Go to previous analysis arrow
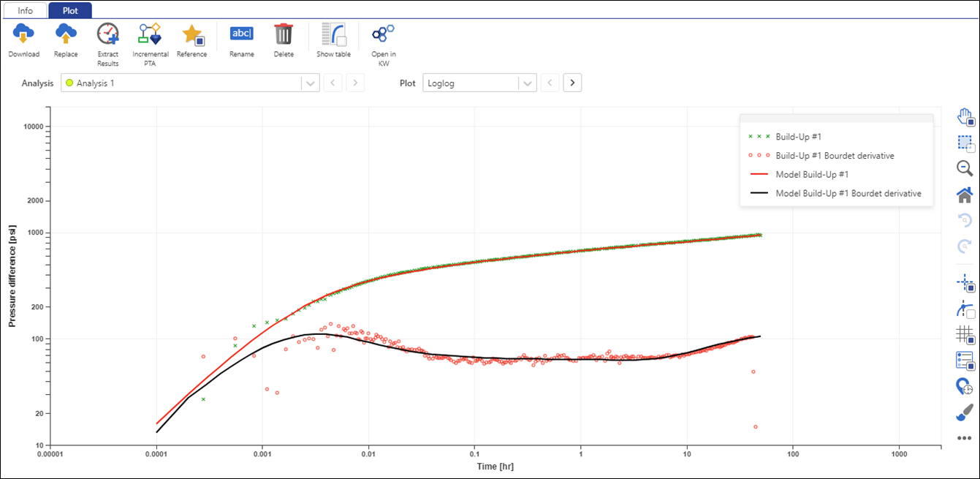 point(333,83)
